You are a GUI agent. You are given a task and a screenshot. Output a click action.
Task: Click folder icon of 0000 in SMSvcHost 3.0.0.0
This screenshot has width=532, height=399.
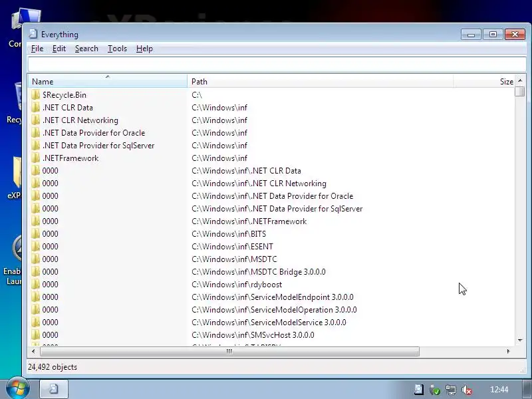point(35,335)
